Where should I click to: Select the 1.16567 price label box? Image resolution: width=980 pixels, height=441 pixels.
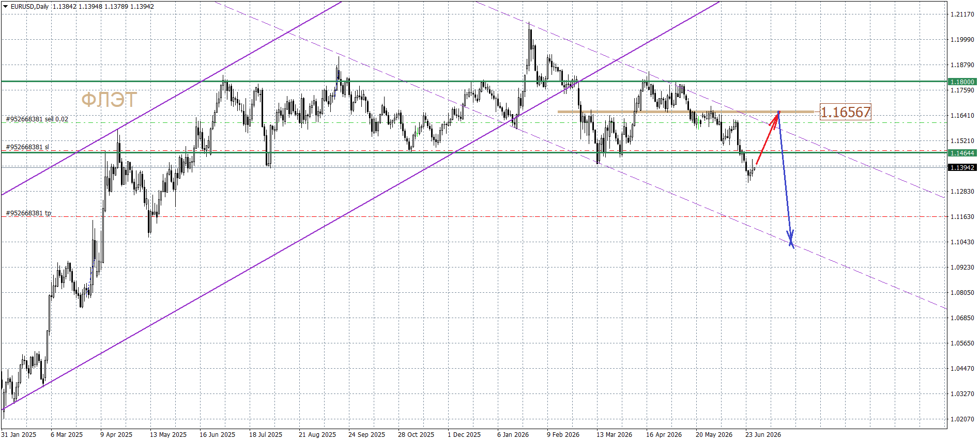[846, 112]
